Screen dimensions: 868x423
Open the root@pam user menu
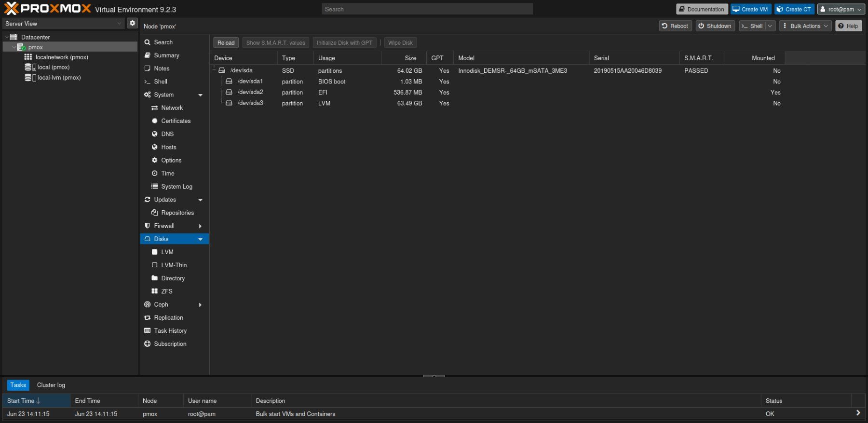point(841,9)
